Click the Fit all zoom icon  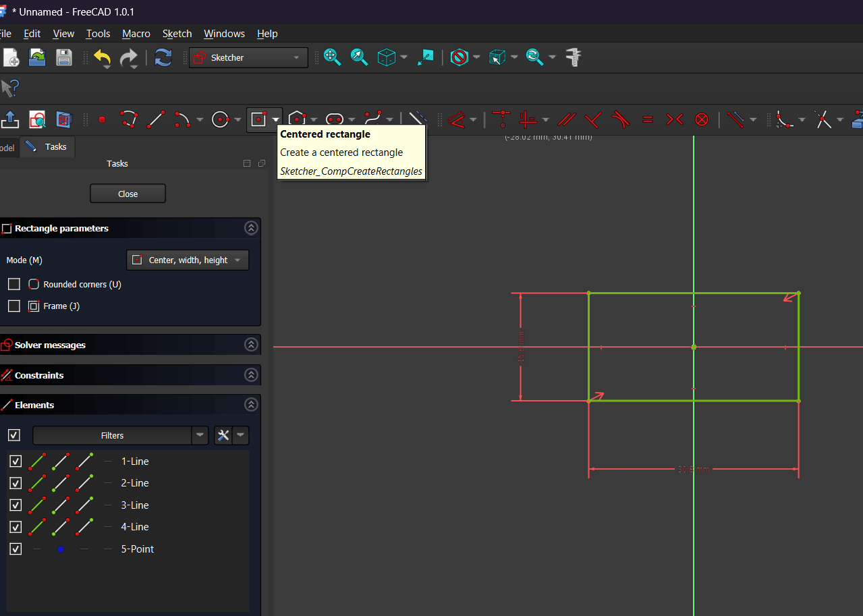click(332, 57)
